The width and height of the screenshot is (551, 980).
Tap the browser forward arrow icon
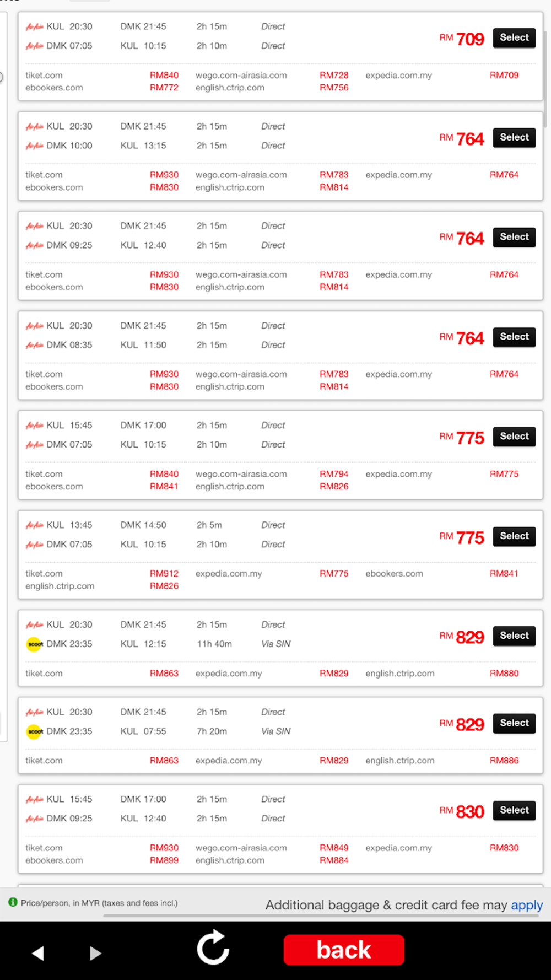[95, 953]
